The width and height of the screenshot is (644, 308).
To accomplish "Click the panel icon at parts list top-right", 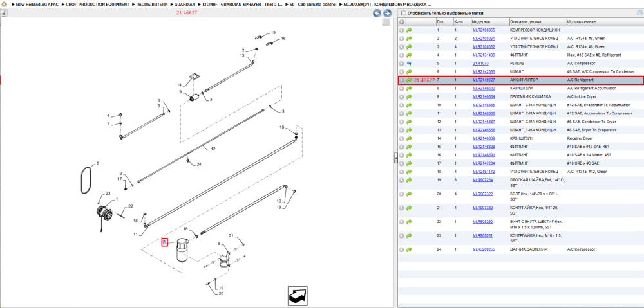I will pos(639,13).
